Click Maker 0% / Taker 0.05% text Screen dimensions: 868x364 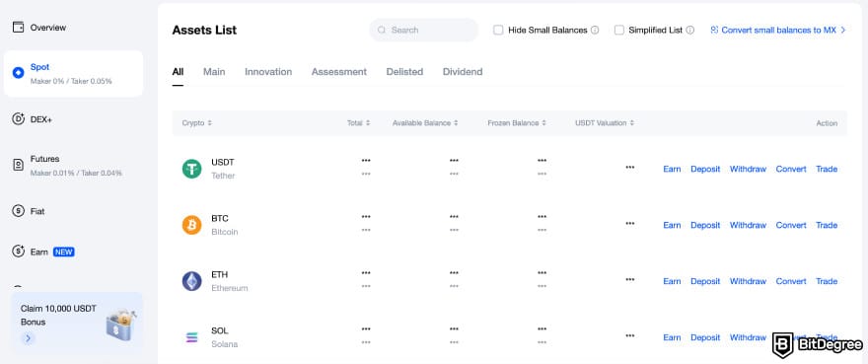(71, 82)
